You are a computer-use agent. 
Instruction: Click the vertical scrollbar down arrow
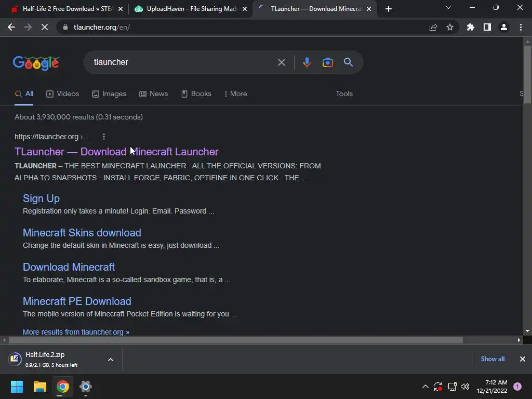click(527, 331)
